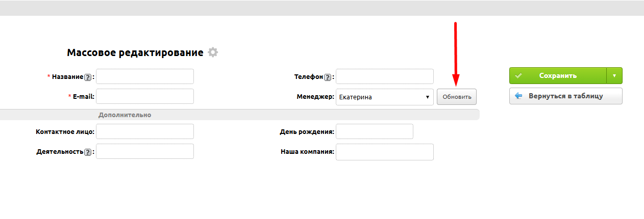Focus the Деятельность input box
This screenshot has height=219, width=644.
[145, 151]
